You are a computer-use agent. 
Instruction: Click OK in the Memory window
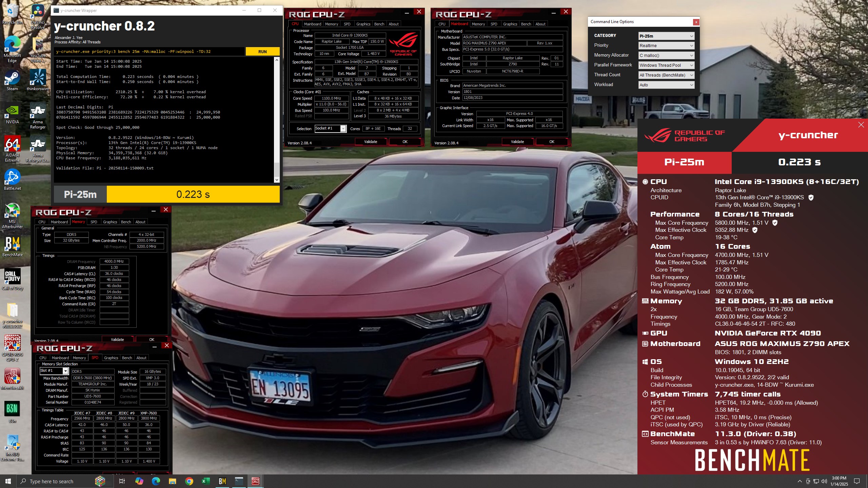point(152,339)
